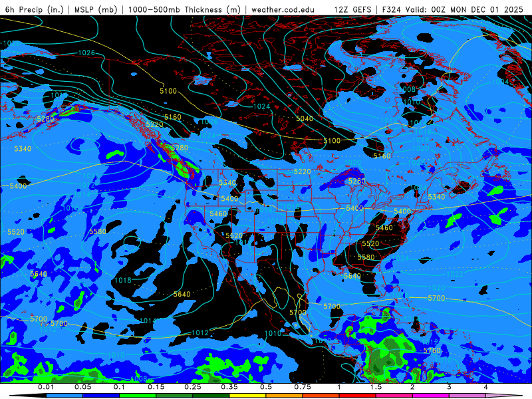Click the '0.01' legend value
This screenshot has height=399, width=532.
point(46,387)
